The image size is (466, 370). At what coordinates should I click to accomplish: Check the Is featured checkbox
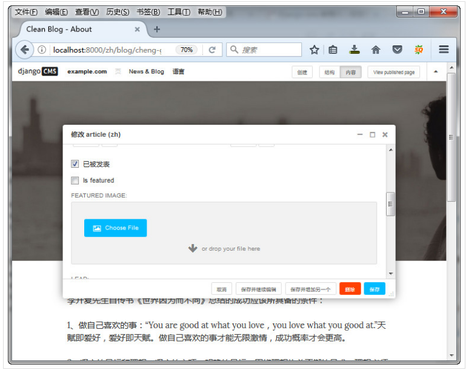point(75,180)
